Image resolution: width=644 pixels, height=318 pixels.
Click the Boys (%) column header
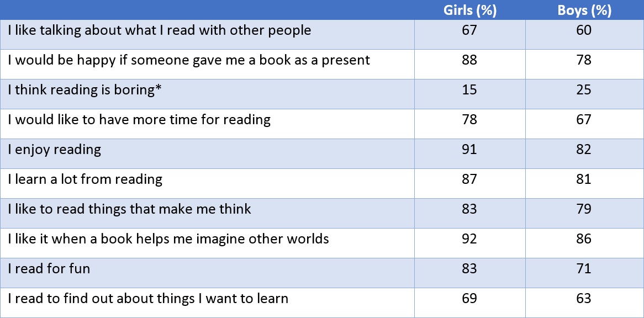tap(584, 10)
